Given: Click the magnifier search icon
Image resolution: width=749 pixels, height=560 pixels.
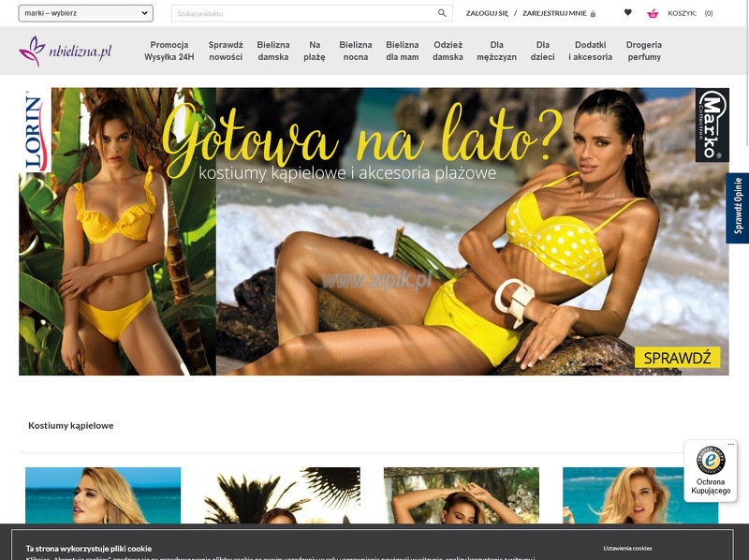Looking at the screenshot, I should (442, 13).
